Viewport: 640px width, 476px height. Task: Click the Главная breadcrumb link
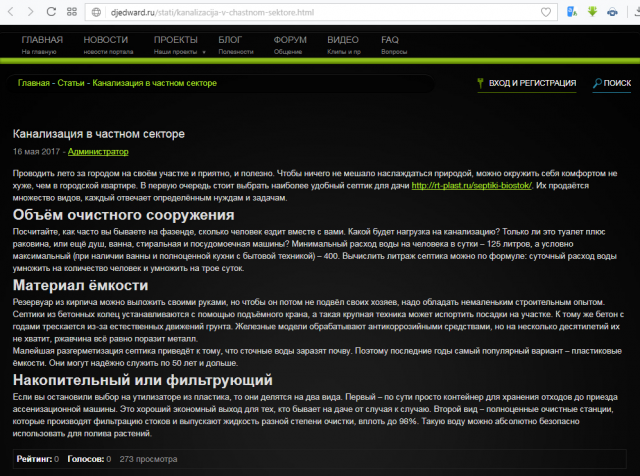[33, 83]
